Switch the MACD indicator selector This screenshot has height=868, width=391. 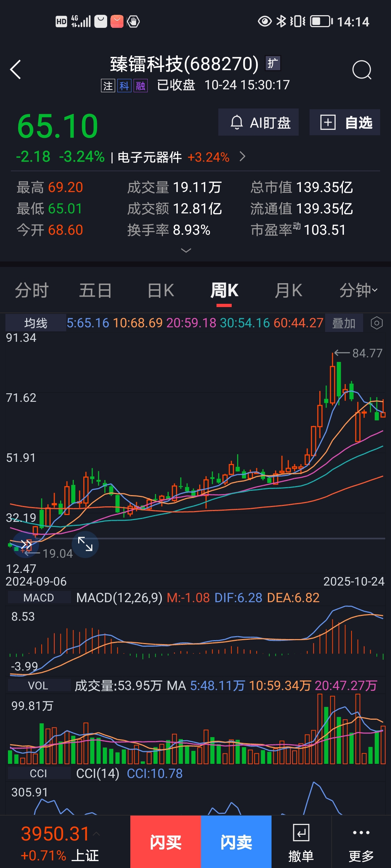(x=39, y=597)
